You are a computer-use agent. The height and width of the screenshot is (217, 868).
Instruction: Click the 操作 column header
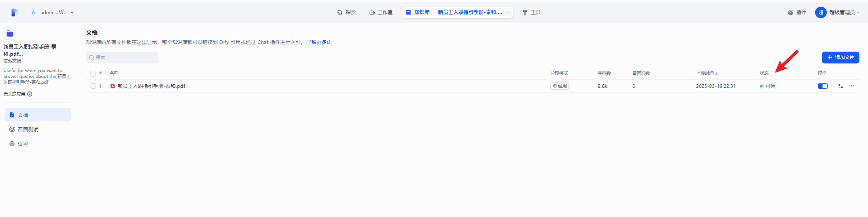coord(822,73)
